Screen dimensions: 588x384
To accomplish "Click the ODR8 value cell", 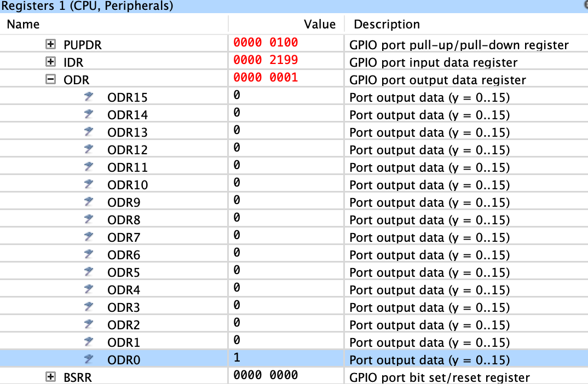I will tap(286, 218).
